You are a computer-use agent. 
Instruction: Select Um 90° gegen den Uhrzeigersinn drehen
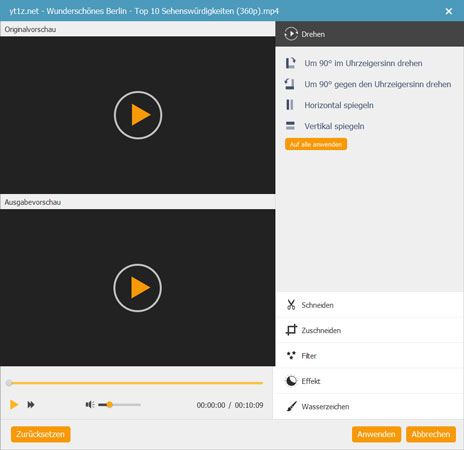pos(377,84)
